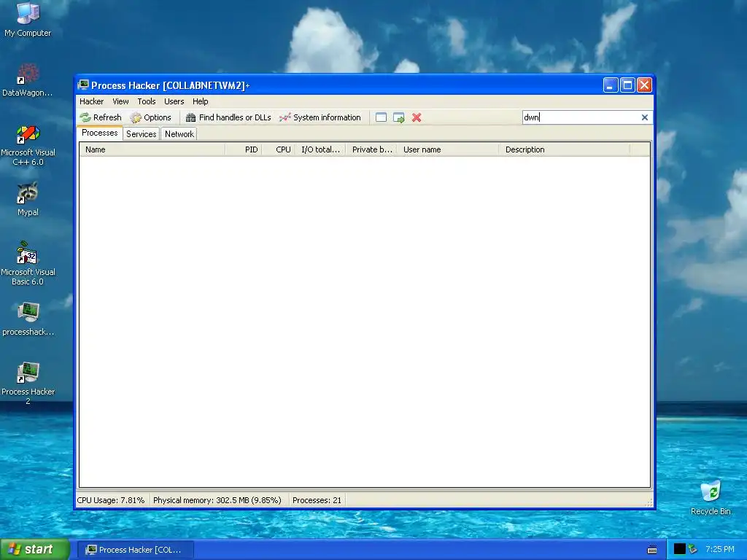Open the Help menu

pyautogui.click(x=201, y=101)
